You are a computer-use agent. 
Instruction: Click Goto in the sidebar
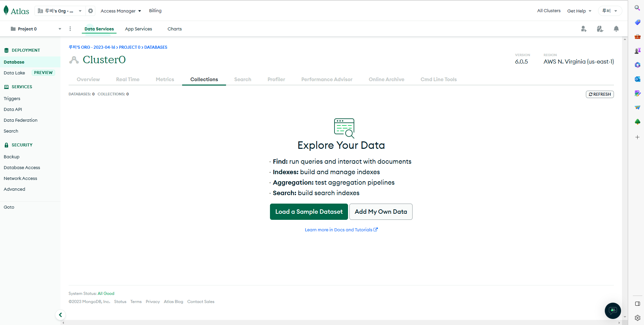9,207
